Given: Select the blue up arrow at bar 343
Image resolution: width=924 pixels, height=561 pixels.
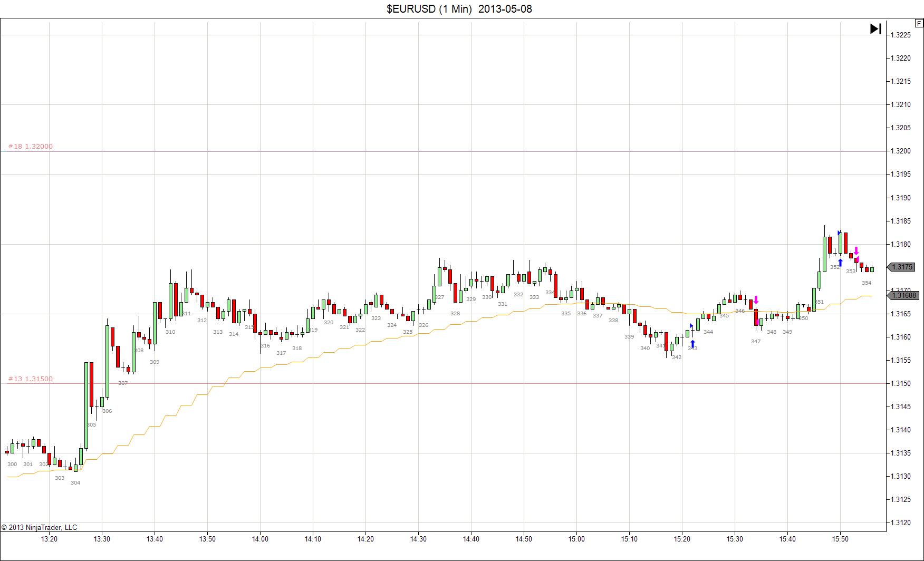Looking at the screenshot, I should tap(692, 344).
